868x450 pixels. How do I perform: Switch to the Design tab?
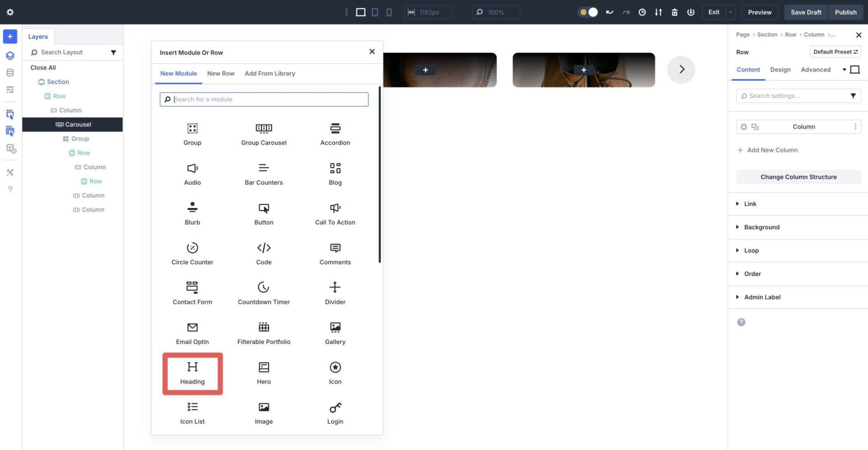pyautogui.click(x=780, y=70)
